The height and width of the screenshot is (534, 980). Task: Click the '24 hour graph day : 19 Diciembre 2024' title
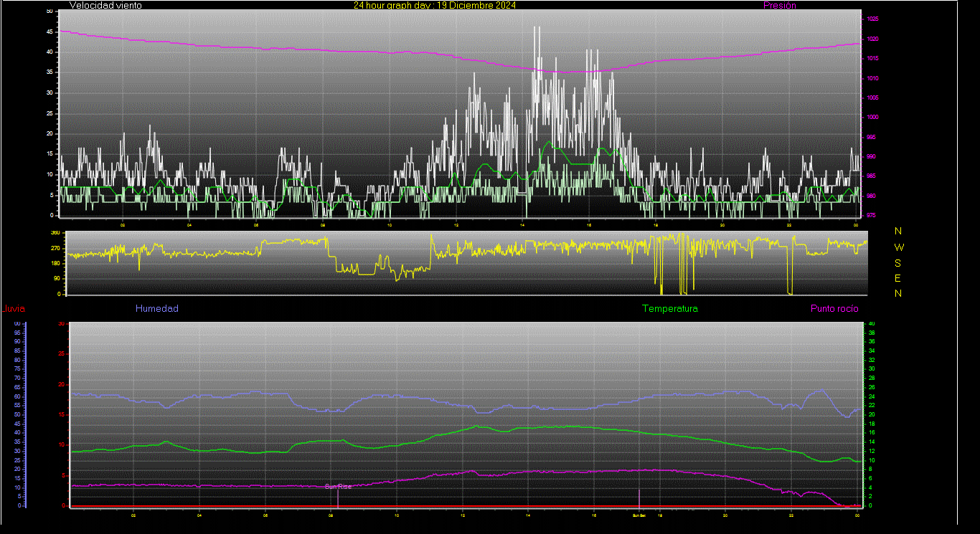click(435, 5)
